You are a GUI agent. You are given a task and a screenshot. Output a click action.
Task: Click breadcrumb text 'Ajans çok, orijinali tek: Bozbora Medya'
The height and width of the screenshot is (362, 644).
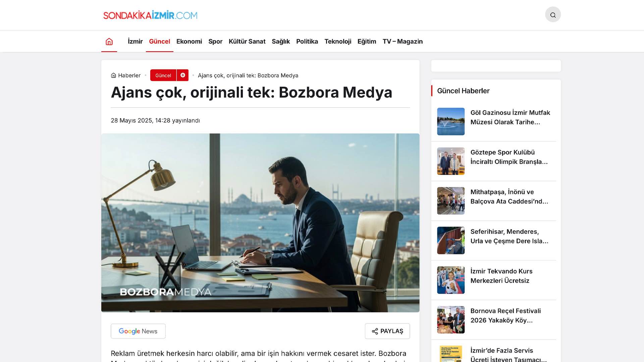[248, 75]
